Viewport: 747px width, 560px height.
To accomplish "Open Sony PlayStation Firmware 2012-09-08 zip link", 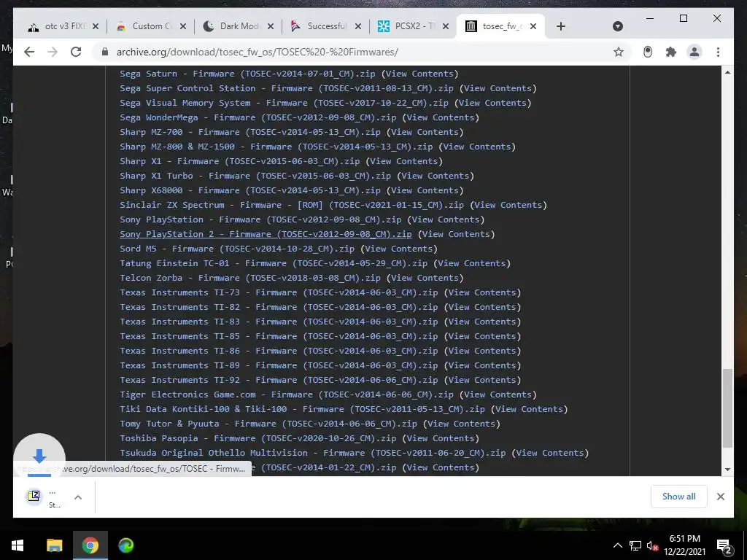I will pos(260,219).
